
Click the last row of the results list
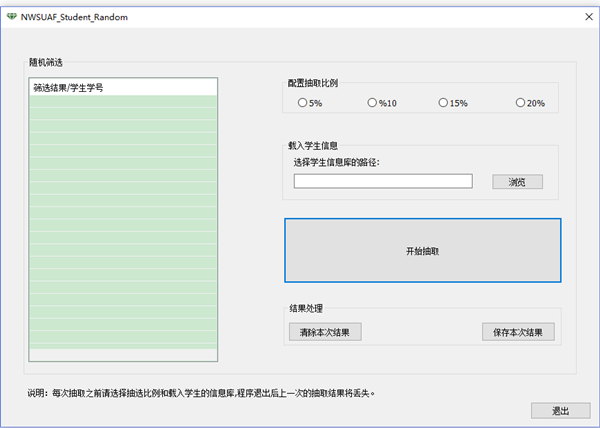(124, 352)
